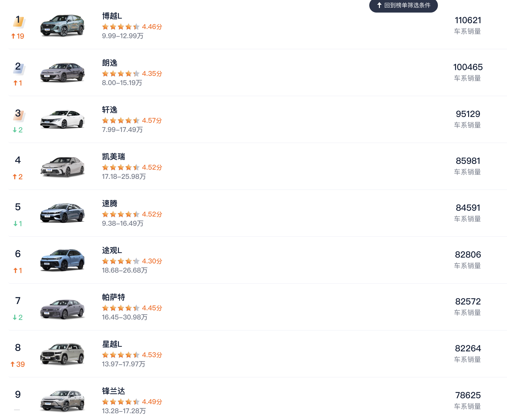The height and width of the screenshot is (420, 507).
Task: Open the 朗逸 model link
Action: click(x=109, y=63)
